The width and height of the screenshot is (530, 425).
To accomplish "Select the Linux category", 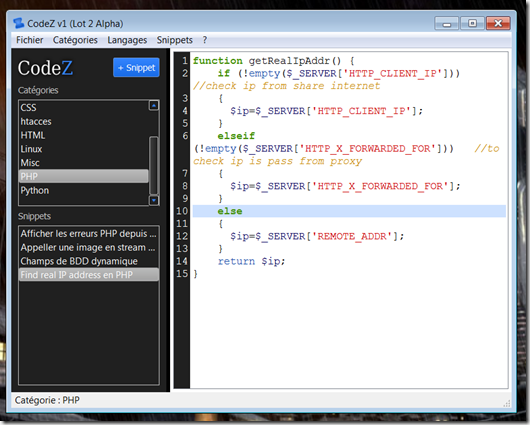I will 83,149.
